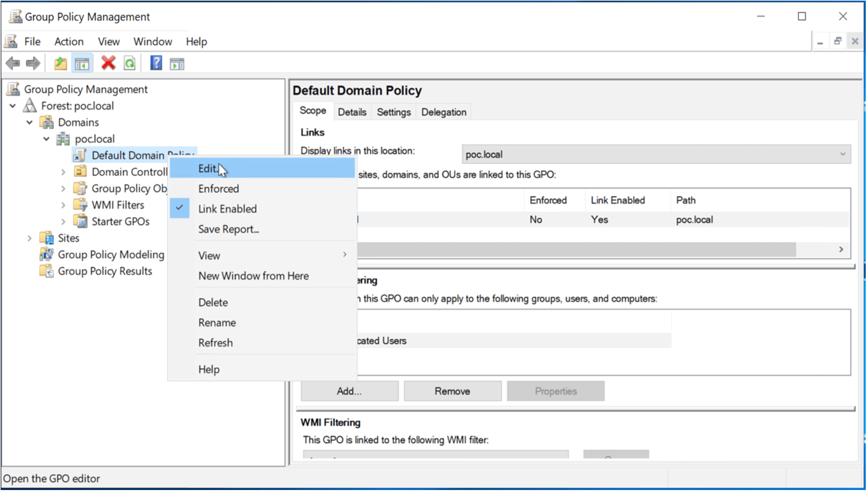Click the poc.local domain icon in tree
The image size is (868, 492).
tap(63, 139)
